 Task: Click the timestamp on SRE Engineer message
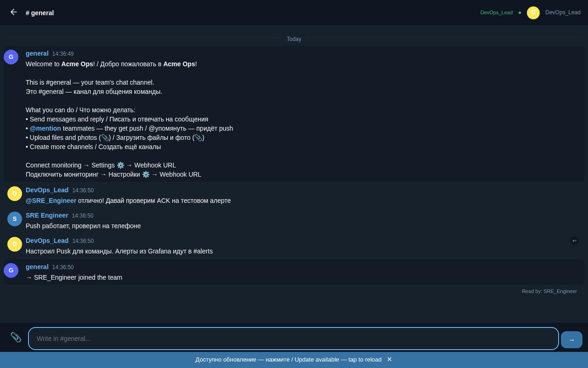pos(83,216)
